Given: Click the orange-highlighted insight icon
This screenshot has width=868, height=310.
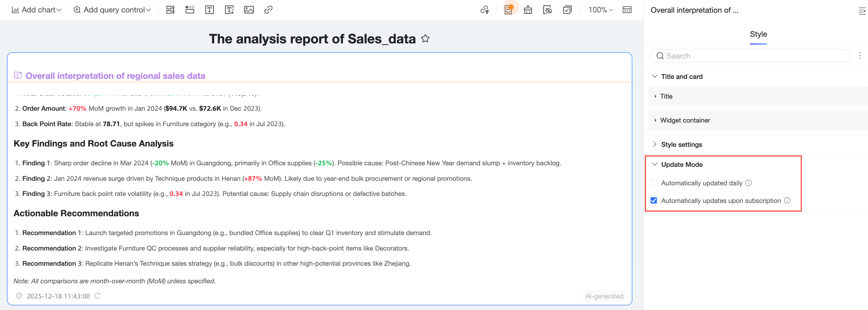Looking at the screenshot, I should (508, 10).
